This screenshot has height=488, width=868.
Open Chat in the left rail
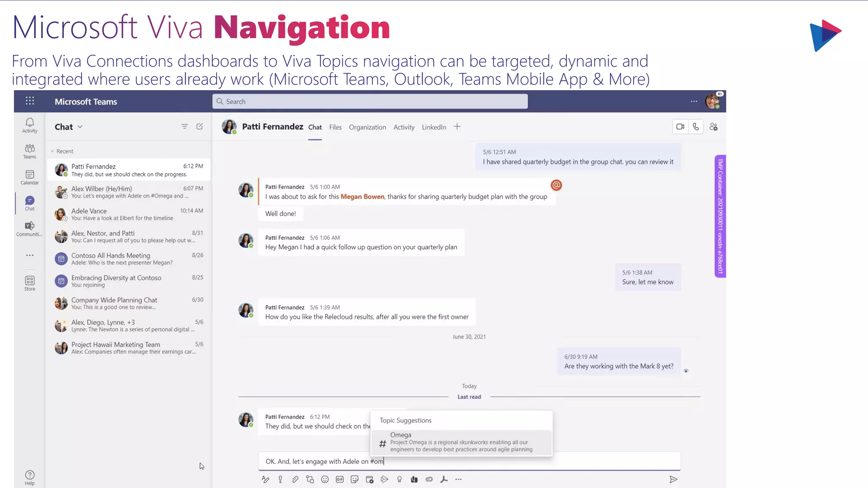[x=30, y=203]
